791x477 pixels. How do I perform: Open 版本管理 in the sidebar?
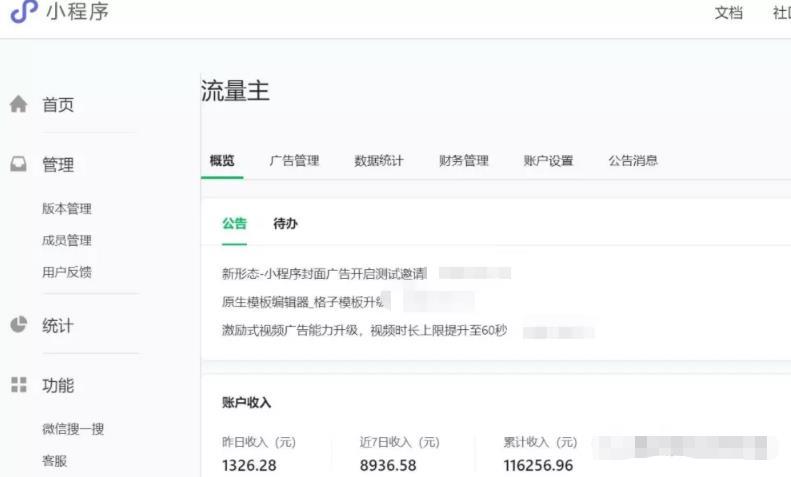pyautogui.click(x=67, y=209)
